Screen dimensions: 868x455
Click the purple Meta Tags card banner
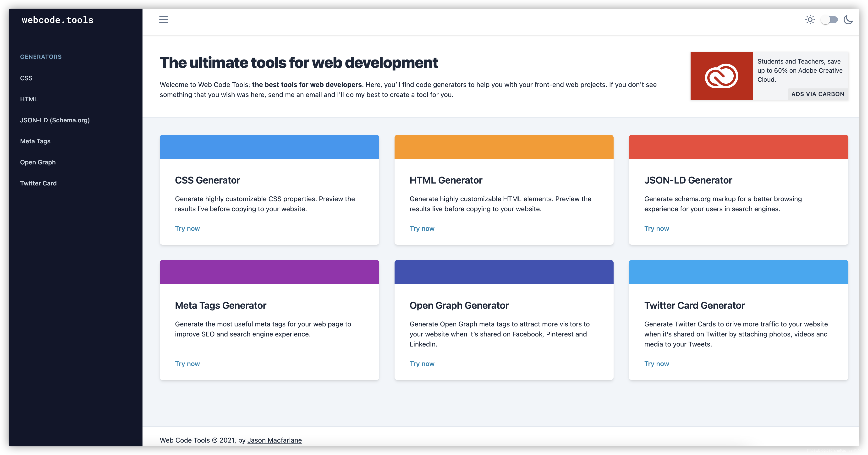tap(269, 272)
